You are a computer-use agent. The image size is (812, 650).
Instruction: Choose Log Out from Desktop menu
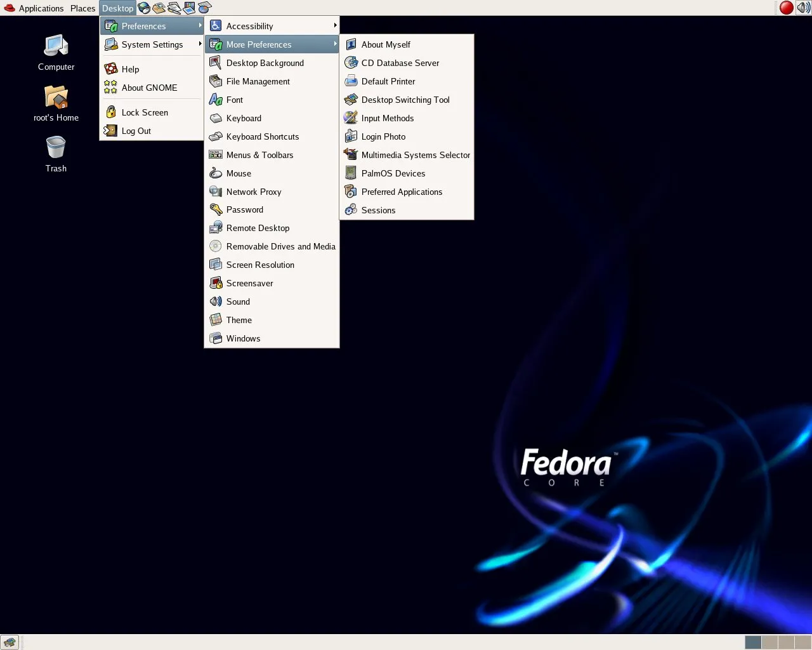136,131
